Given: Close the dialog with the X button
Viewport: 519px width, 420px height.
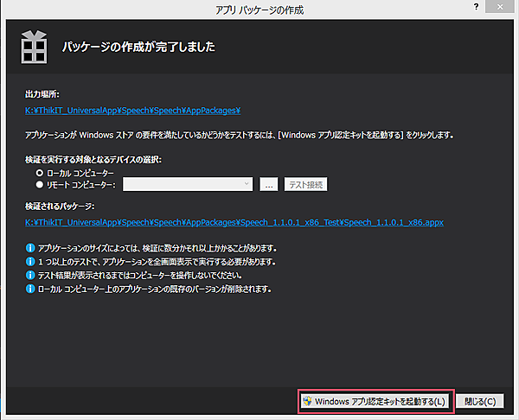Looking at the screenshot, I should (x=500, y=7).
